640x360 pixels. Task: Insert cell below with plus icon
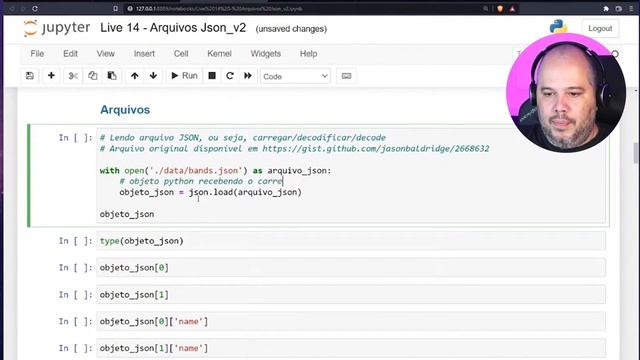click(51, 76)
